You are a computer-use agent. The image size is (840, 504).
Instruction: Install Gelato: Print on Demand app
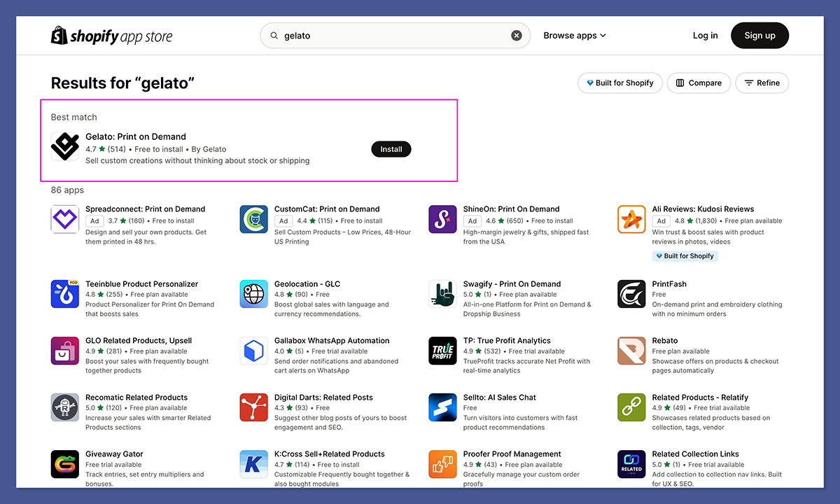[391, 149]
